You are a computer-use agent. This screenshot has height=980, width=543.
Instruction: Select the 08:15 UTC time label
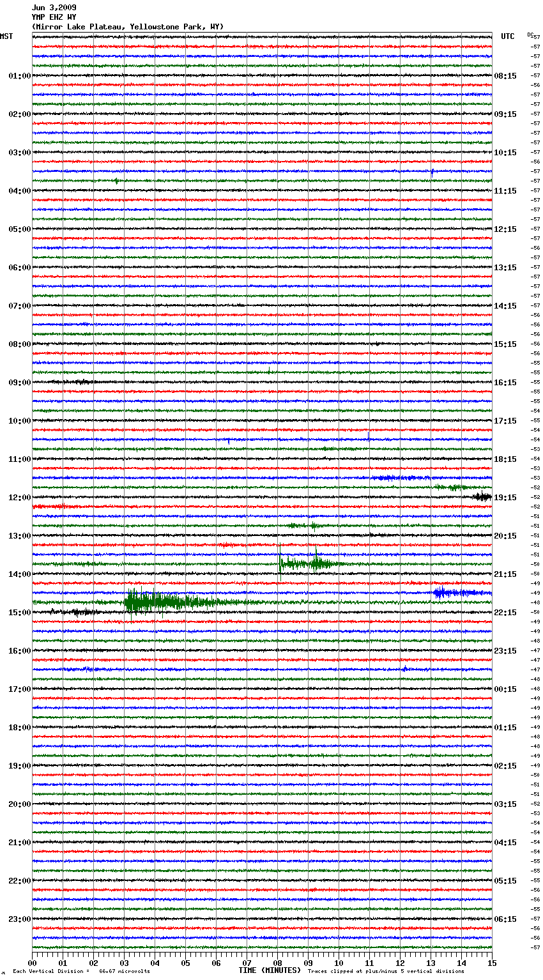click(505, 76)
